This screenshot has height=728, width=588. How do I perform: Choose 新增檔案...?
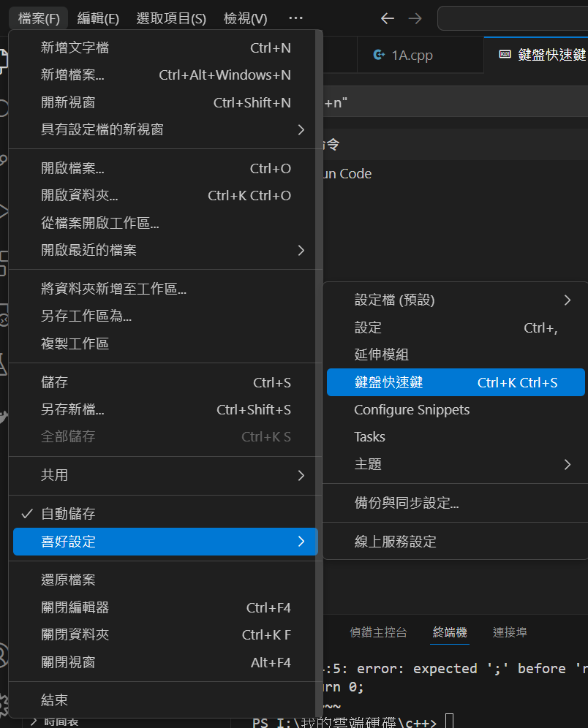[165, 75]
